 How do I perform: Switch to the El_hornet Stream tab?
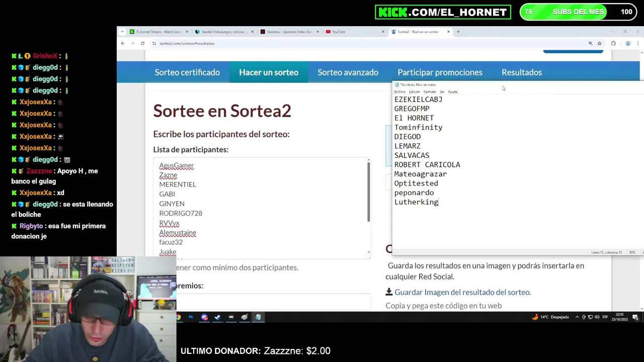[x=158, y=32]
